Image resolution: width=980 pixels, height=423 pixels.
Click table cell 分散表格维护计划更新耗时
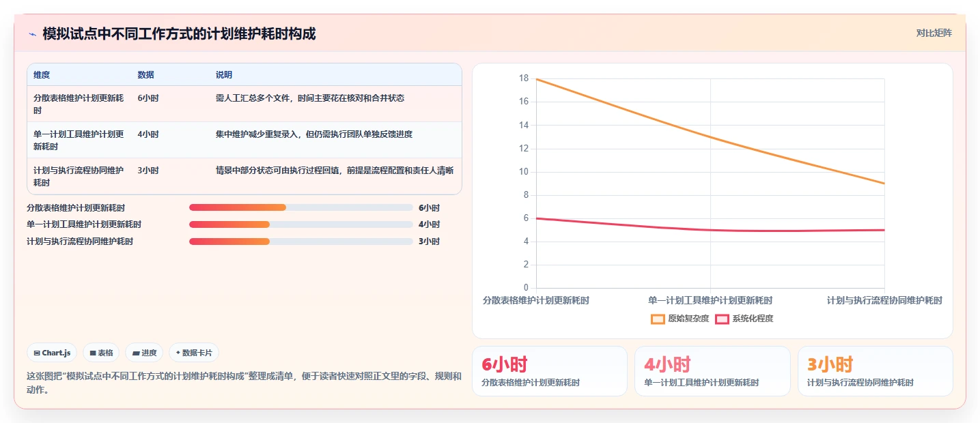(79, 104)
